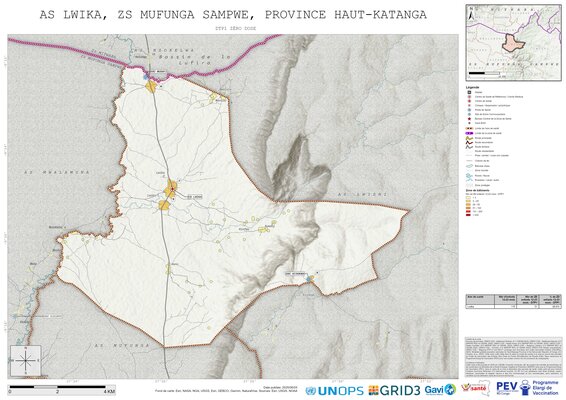This screenshot has width=566, height=400.
Task: Click the blue facility marker near northern border
Action: tap(146, 77)
